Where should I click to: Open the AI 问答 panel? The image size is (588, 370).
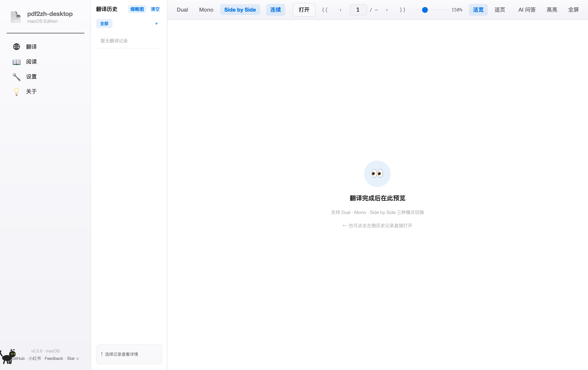[x=527, y=10]
